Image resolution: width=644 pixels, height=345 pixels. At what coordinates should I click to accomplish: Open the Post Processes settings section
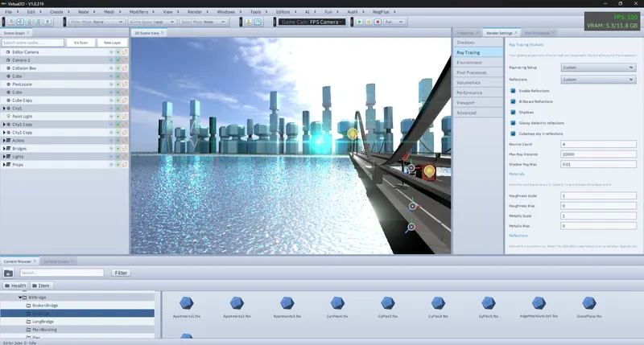pos(478,72)
